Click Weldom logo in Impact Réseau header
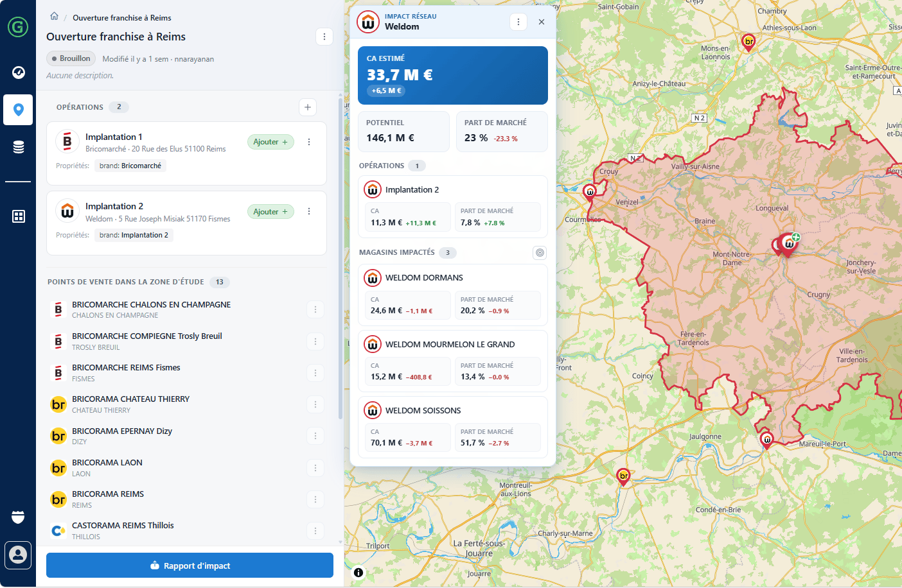Viewport: 902px width, 588px height. click(x=368, y=22)
